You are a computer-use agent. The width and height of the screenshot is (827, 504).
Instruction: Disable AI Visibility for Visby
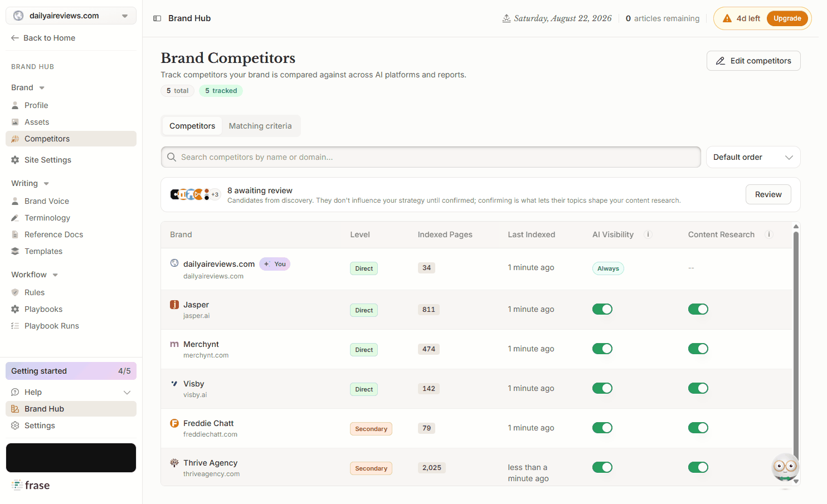click(602, 388)
